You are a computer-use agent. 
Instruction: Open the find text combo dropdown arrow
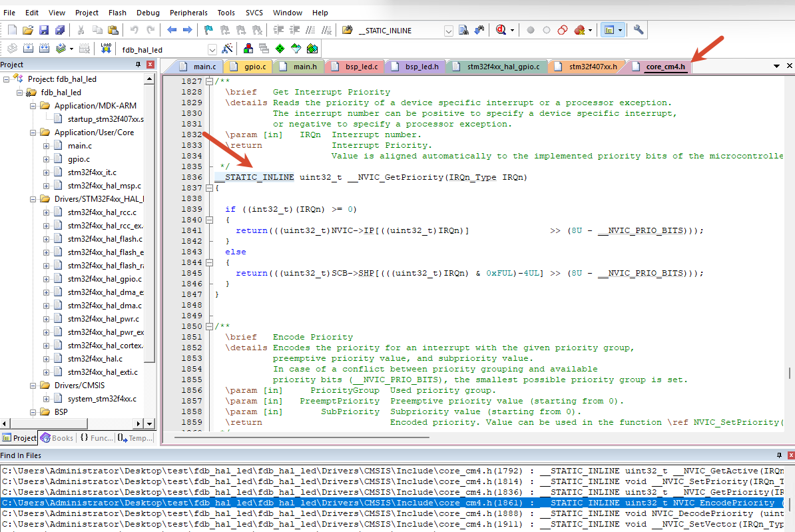(449, 31)
